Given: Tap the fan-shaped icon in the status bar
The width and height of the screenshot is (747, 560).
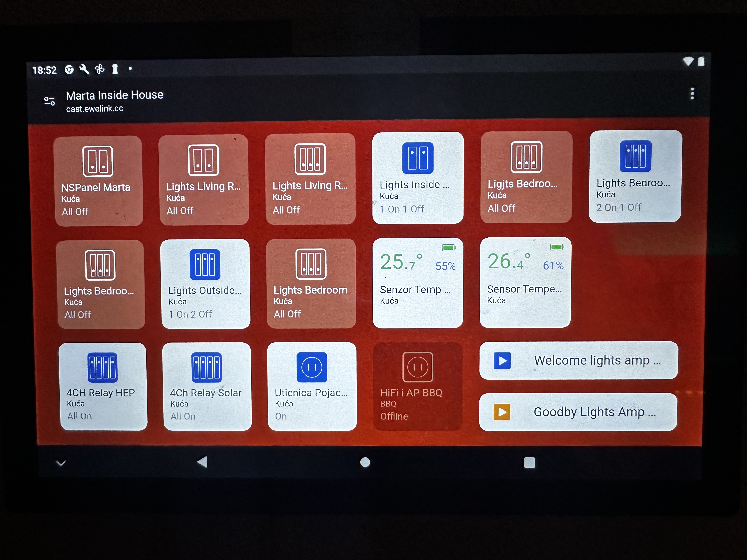Looking at the screenshot, I should pos(100,69).
